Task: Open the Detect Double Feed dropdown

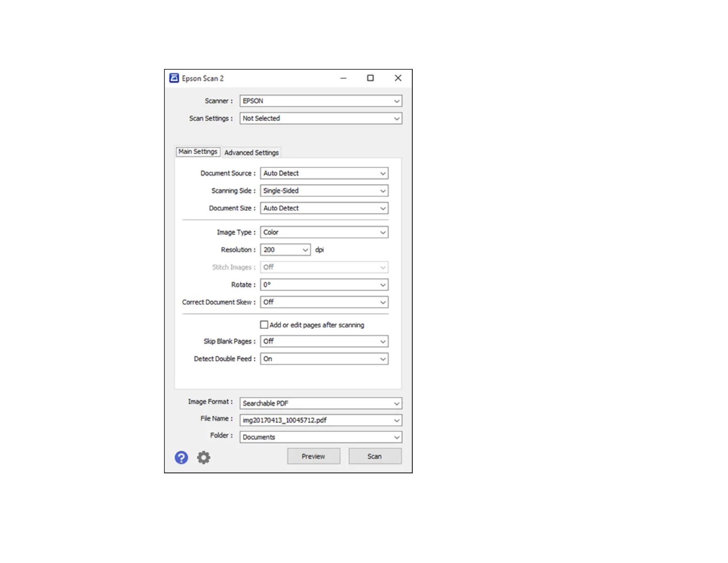Action: 324,359
